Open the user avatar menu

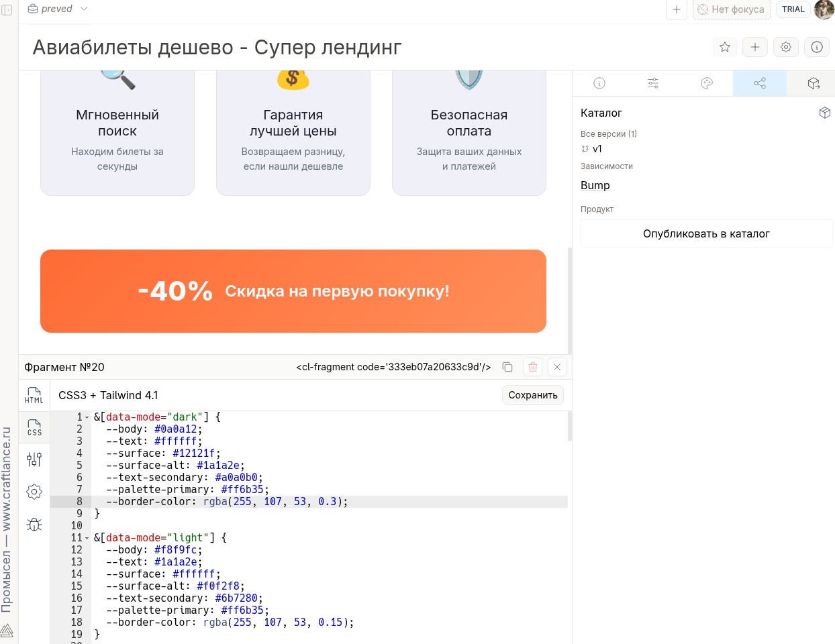pyautogui.click(x=824, y=9)
